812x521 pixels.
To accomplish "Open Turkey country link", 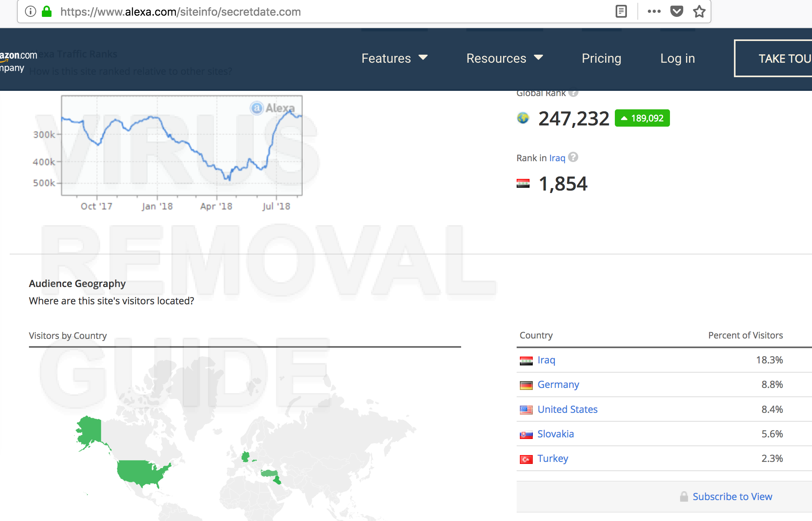I will tap(553, 458).
